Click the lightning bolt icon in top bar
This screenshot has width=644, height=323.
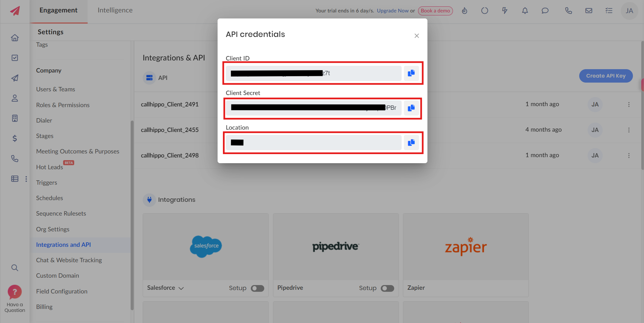[505, 11]
